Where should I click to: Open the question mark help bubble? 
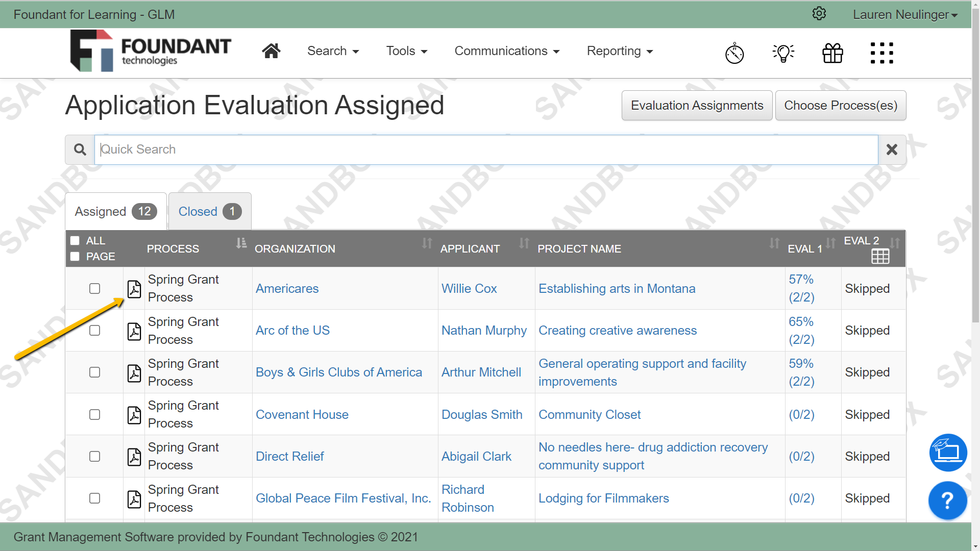pos(947,500)
